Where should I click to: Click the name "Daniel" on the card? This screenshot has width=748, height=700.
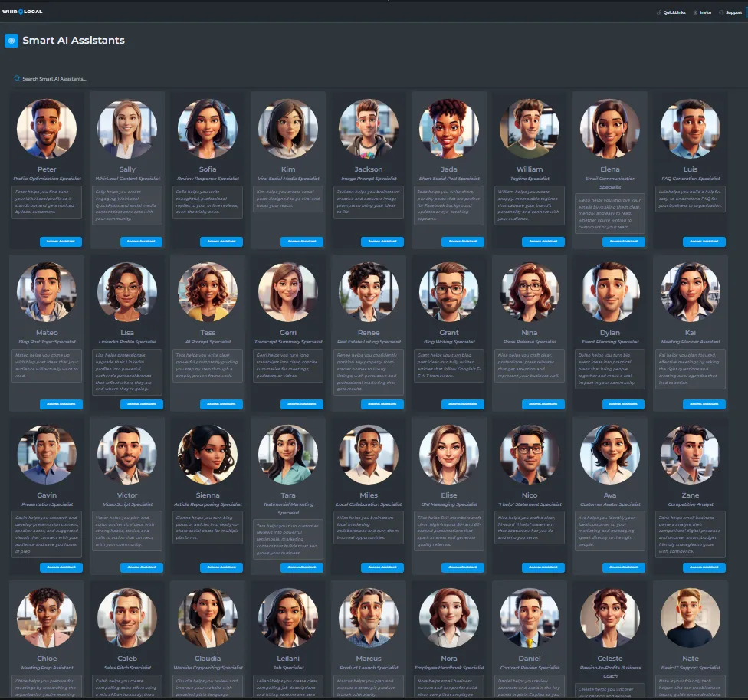[530, 659]
